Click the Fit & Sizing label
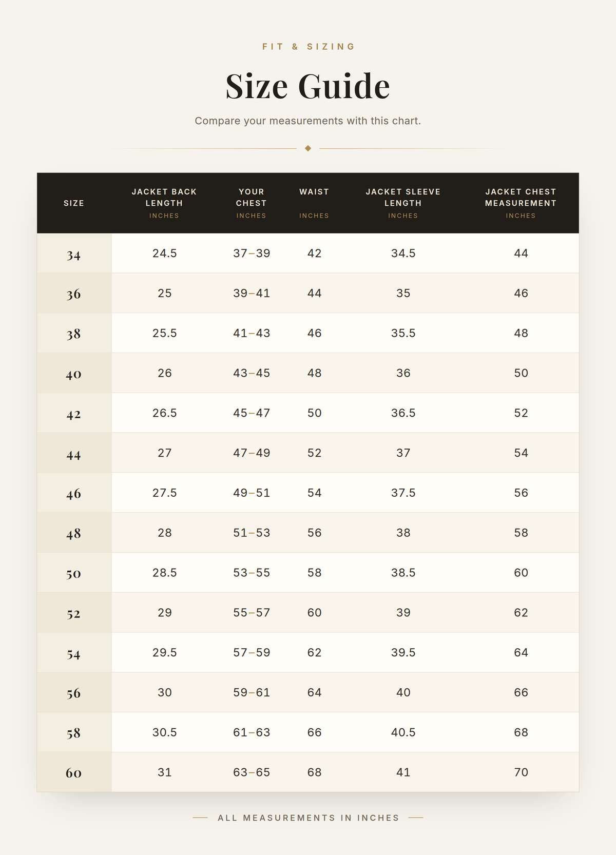The height and width of the screenshot is (855, 616). pos(308,47)
